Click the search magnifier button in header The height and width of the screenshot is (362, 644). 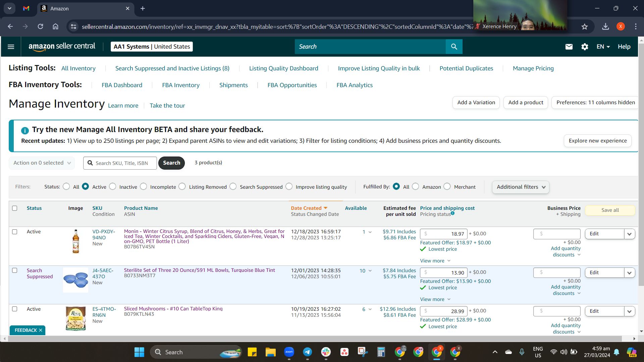[x=454, y=47]
